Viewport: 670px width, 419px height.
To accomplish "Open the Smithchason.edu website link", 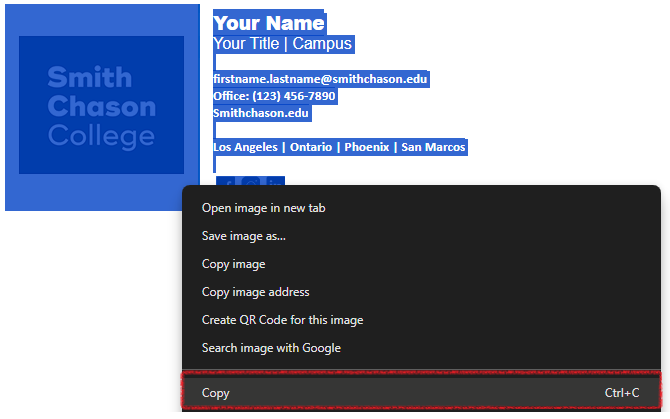I will pyautogui.click(x=261, y=113).
